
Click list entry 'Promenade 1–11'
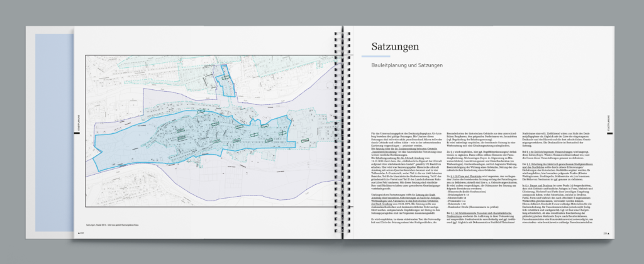pyautogui.click(x=457, y=201)
